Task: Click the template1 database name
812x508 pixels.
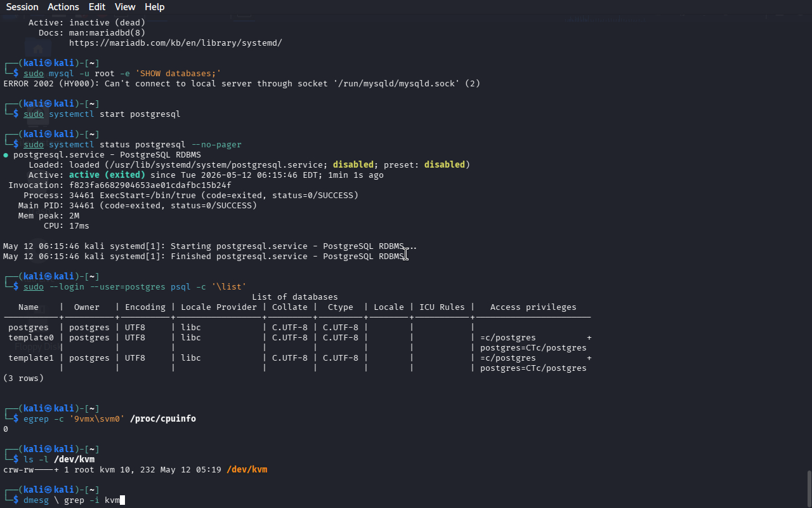Action: click(31, 358)
